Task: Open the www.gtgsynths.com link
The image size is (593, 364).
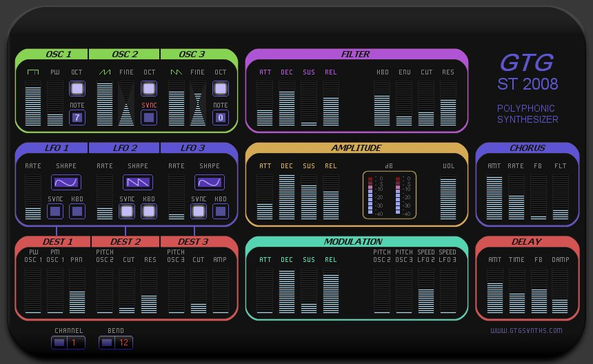Action: (526, 330)
